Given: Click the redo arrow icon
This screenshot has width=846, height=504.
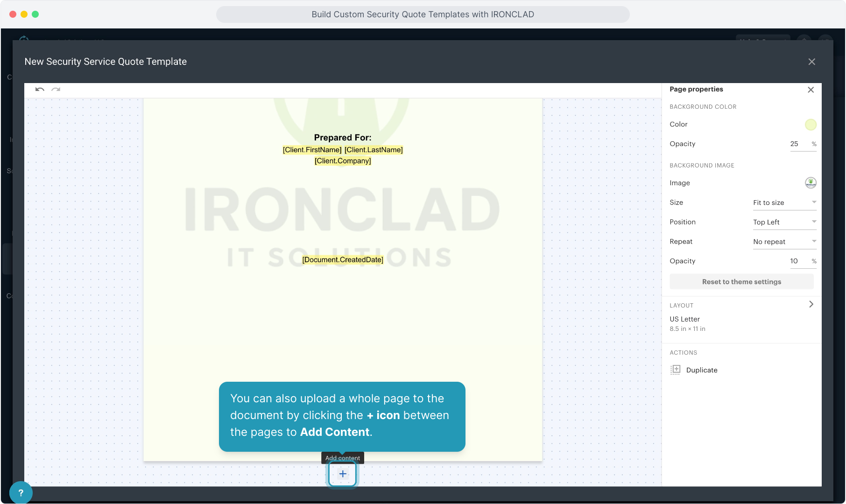Looking at the screenshot, I should [56, 89].
